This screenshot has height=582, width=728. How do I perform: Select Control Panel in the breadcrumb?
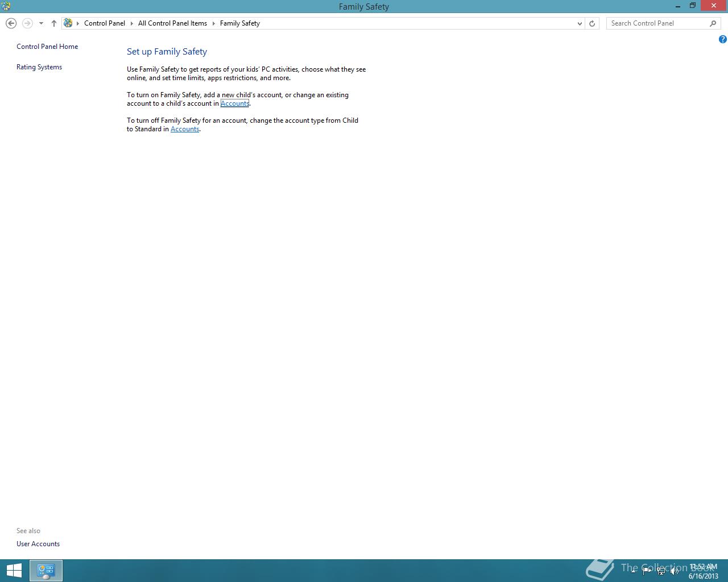[x=105, y=23]
